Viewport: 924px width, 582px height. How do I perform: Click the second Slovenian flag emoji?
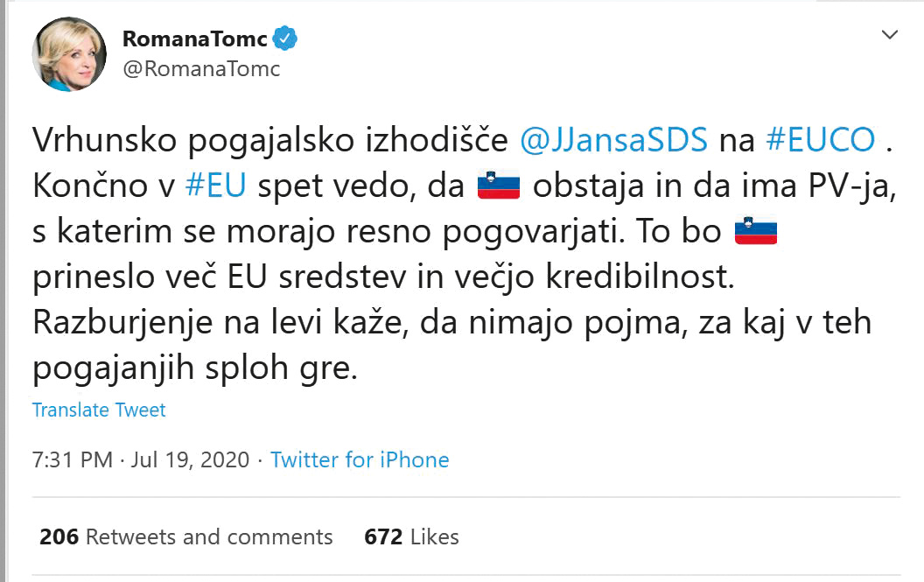758,231
